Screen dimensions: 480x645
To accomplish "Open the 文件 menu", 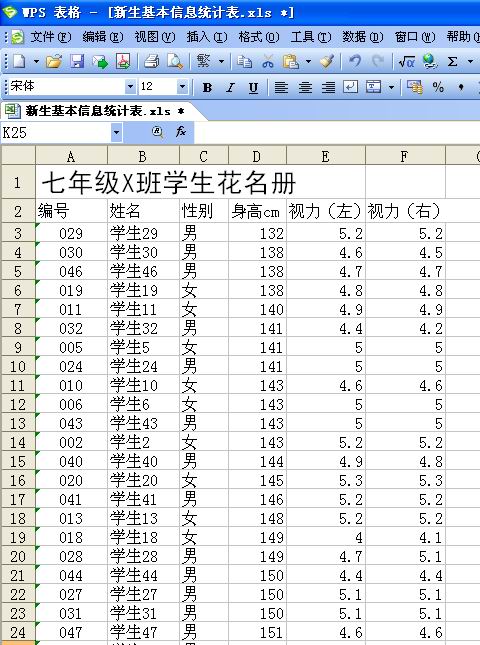I will 51,37.
